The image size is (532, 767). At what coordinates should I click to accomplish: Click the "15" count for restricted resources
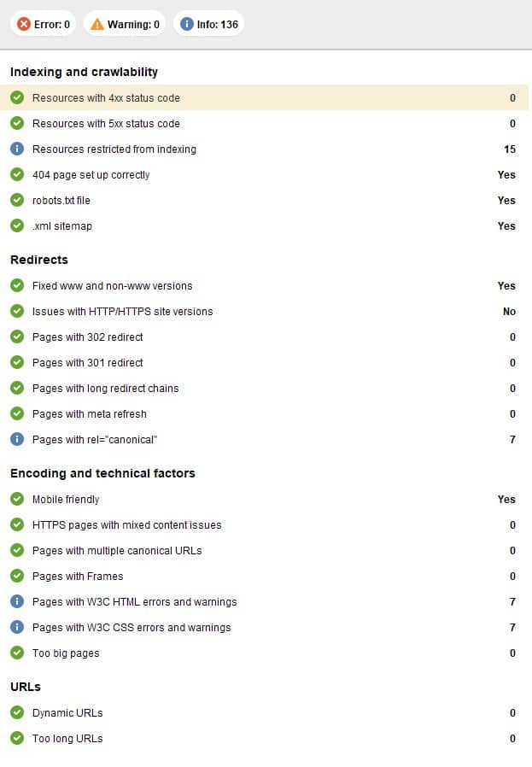click(x=510, y=149)
